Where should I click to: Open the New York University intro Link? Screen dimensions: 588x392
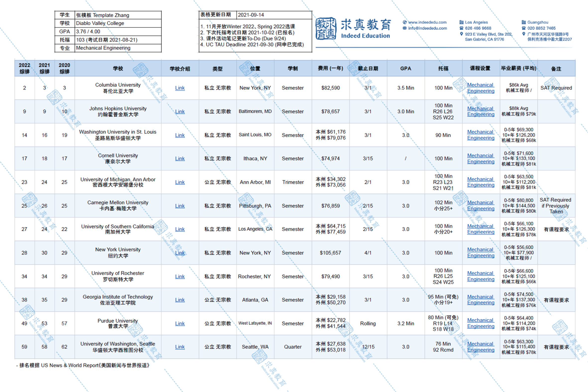[x=180, y=253]
